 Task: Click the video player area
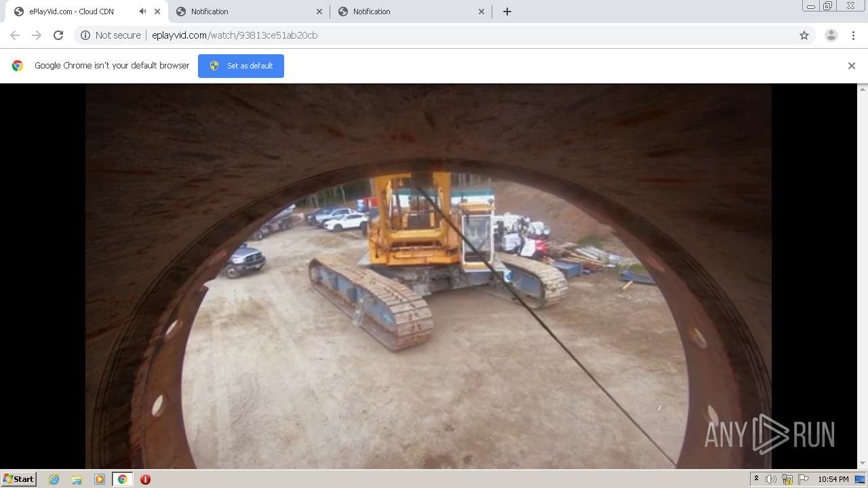pyautogui.click(x=429, y=276)
